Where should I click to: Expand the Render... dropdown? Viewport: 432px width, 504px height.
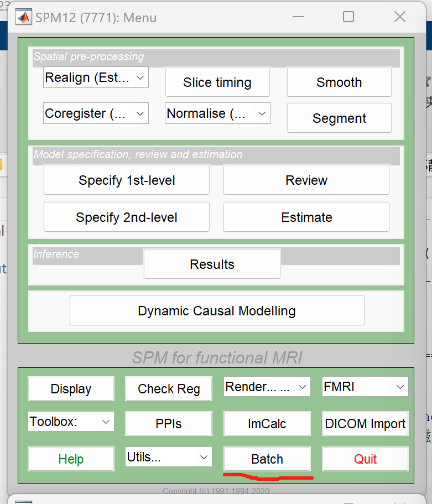(x=267, y=386)
